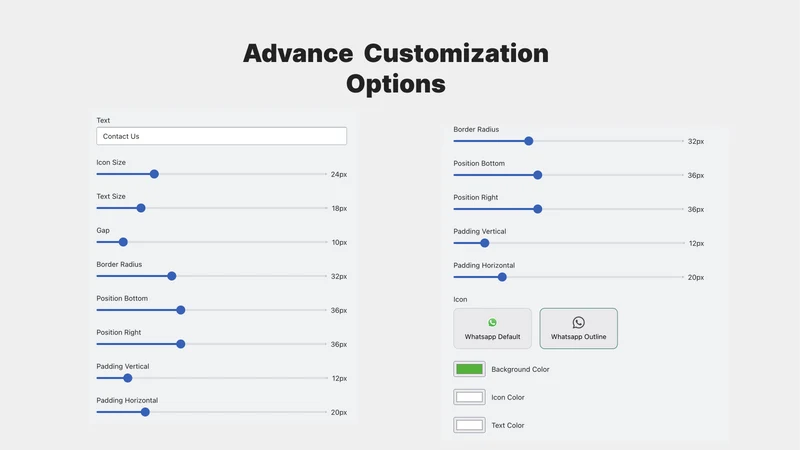
Task: Click the WhatsApp Outline logo icon
Action: (579, 322)
